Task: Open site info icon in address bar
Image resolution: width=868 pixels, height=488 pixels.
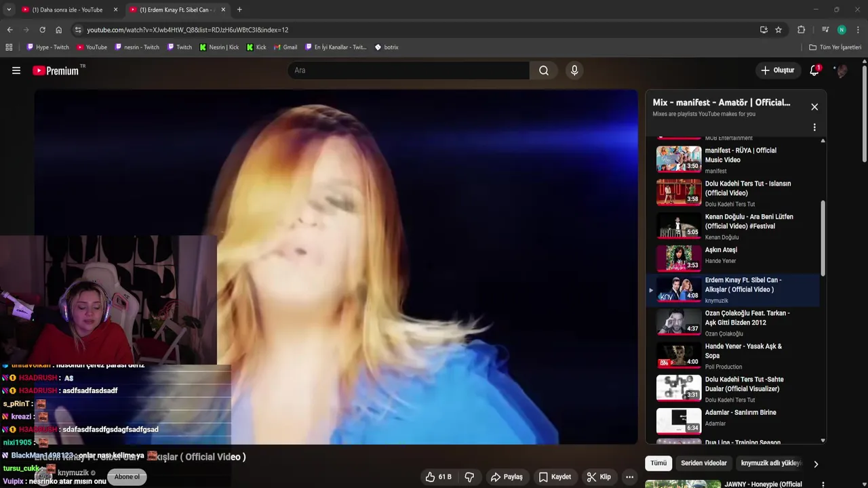Action: pos(78,30)
